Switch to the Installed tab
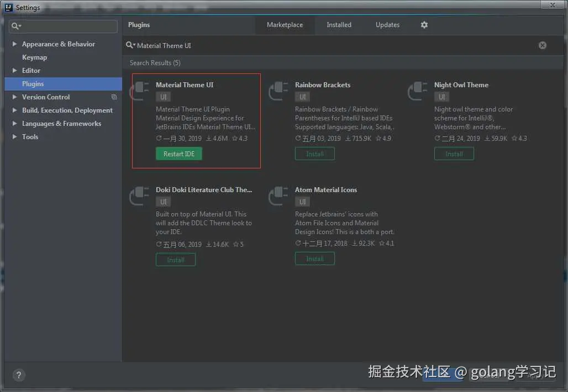Viewport: 568px width, 392px height. click(x=339, y=25)
